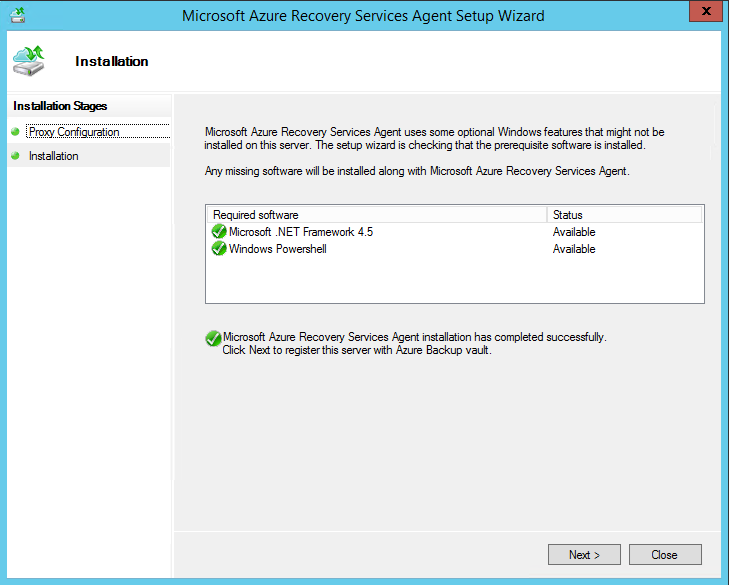Image resolution: width=729 pixels, height=585 pixels.
Task: Click the installation completed success checkmark
Action: [x=213, y=339]
